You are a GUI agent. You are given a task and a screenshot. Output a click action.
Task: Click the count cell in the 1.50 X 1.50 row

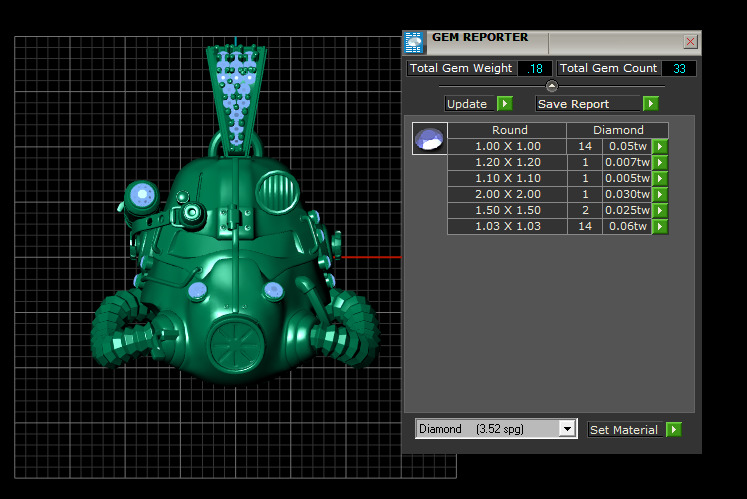pyautogui.click(x=585, y=210)
